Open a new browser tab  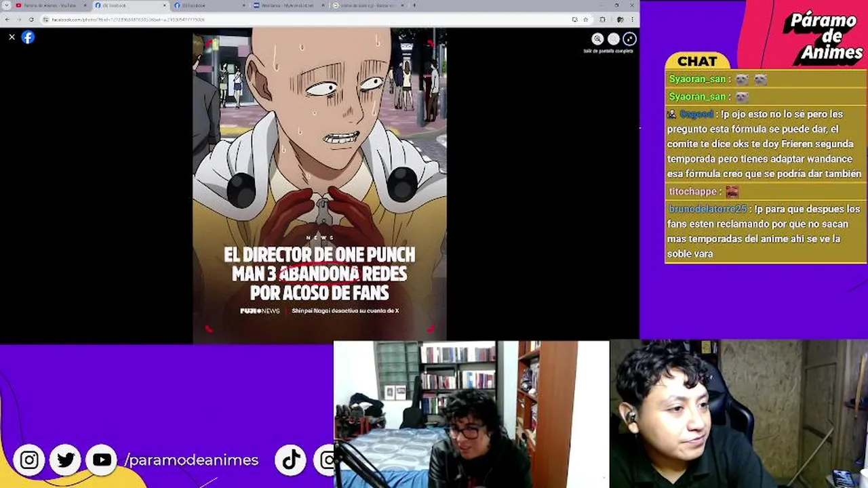tap(414, 5)
